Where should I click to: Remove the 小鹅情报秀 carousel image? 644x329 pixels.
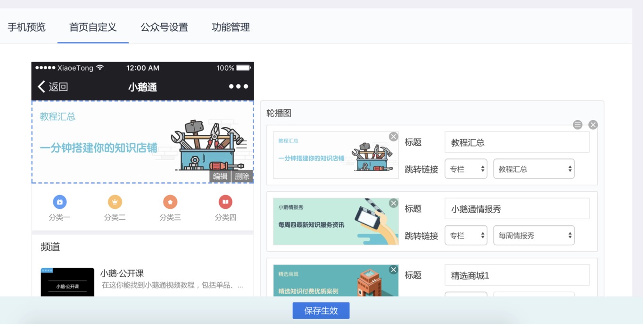[x=393, y=203]
